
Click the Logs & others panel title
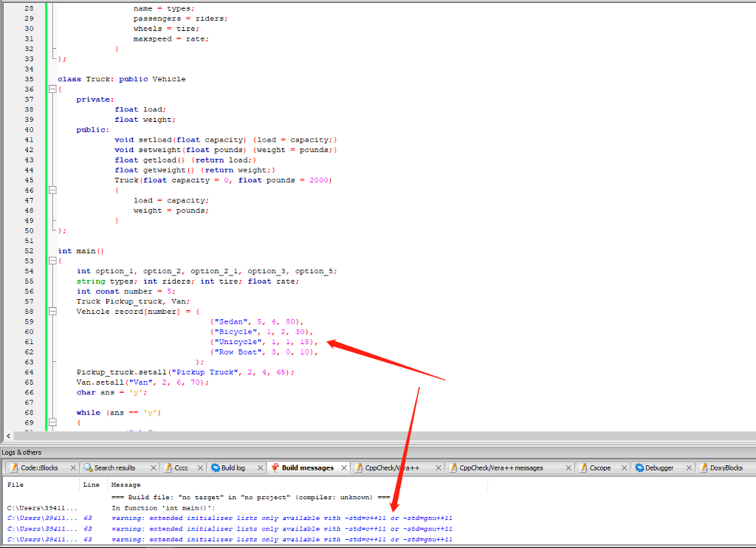point(21,453)
